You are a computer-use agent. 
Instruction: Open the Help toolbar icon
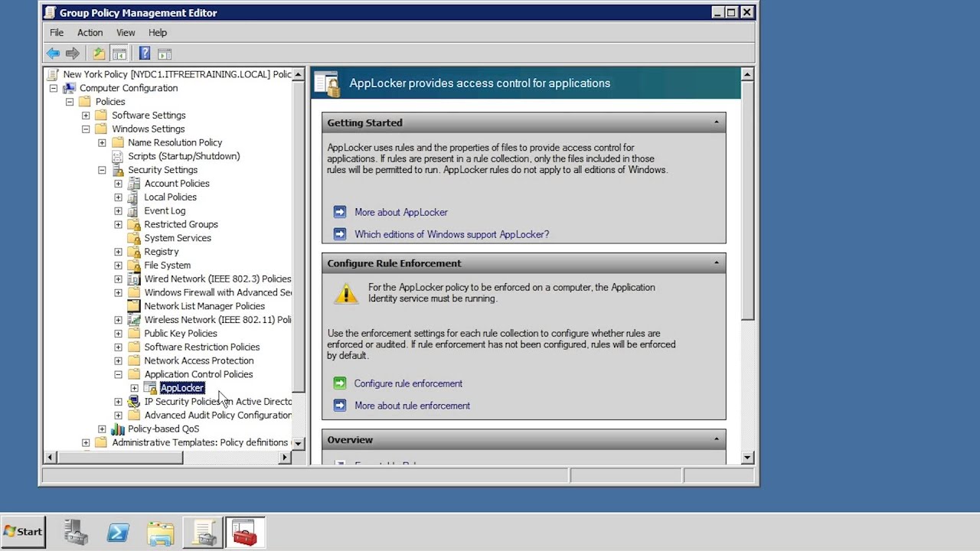click(x=145, y=54)
